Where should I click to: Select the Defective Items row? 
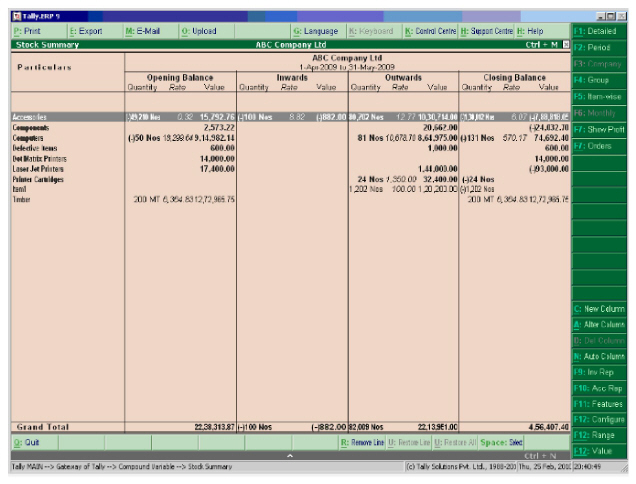click(290, 148)
